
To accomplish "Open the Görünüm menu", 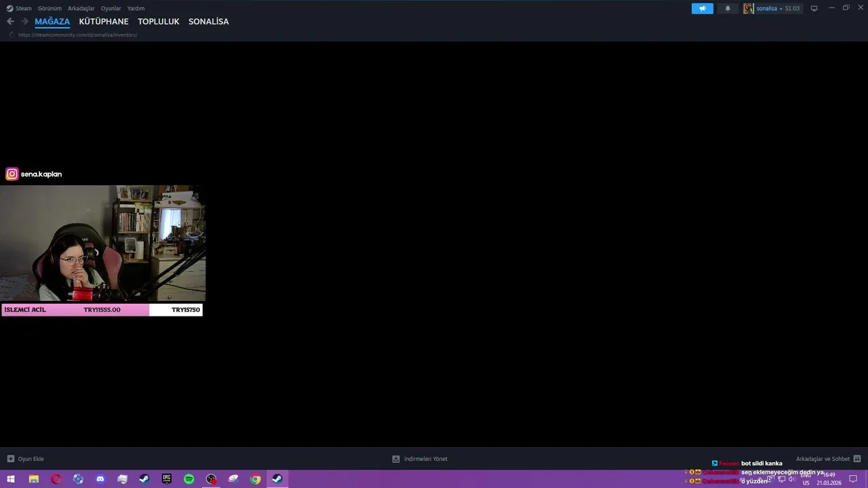I will 50,8.
